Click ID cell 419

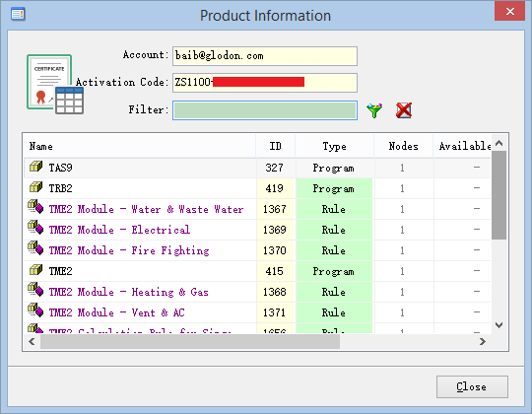[274, 188]
